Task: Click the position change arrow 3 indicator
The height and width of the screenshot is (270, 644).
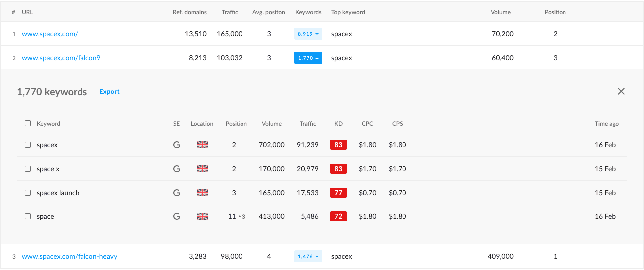Action: (241, 216)
